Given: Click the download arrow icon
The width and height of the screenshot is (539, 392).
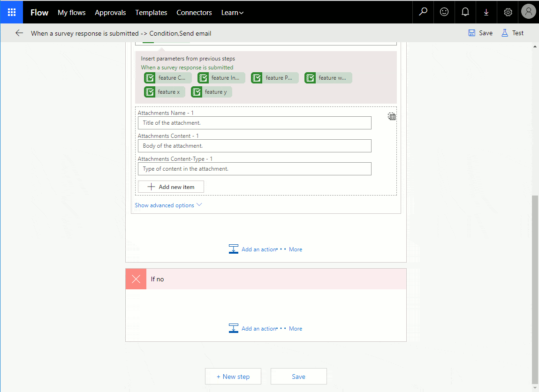Looking at the screenshot, I should coord(486,12).
